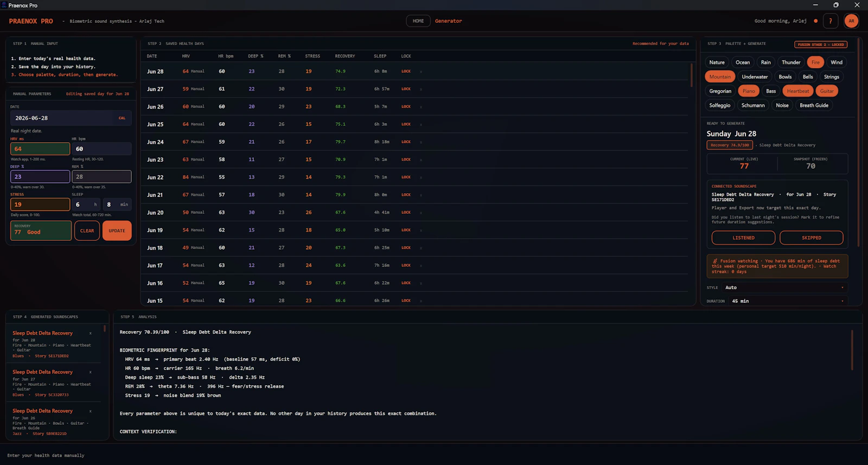The image size is (868, 465).
Task: Go to the HOME tab
Action: tap(418, 21)
